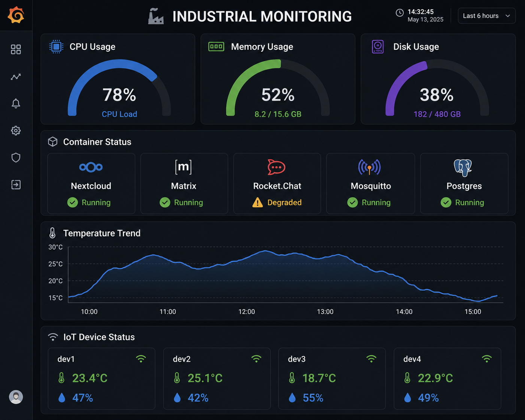Click dev1 wifi signal icon
Screen dimensions: 525x420
[141, 359]
